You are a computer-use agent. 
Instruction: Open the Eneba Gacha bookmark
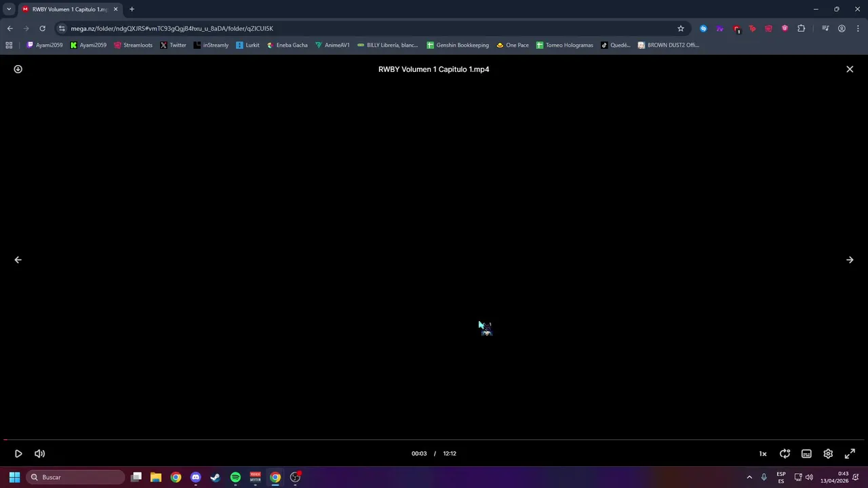pos(288,45)
